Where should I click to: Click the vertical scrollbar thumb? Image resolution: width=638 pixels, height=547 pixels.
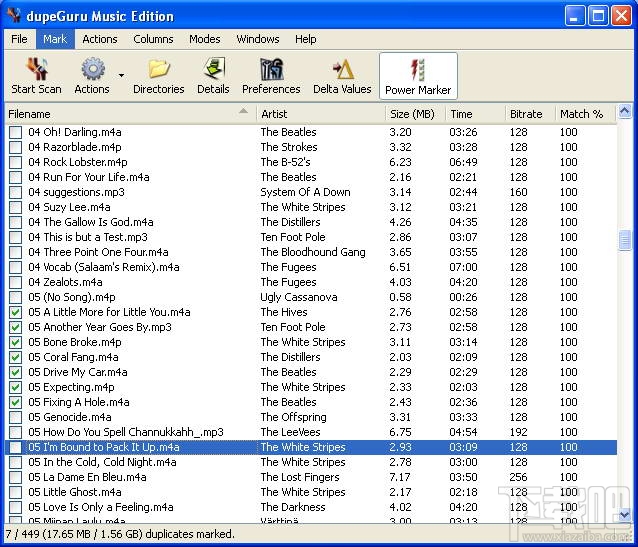[625, 241]
